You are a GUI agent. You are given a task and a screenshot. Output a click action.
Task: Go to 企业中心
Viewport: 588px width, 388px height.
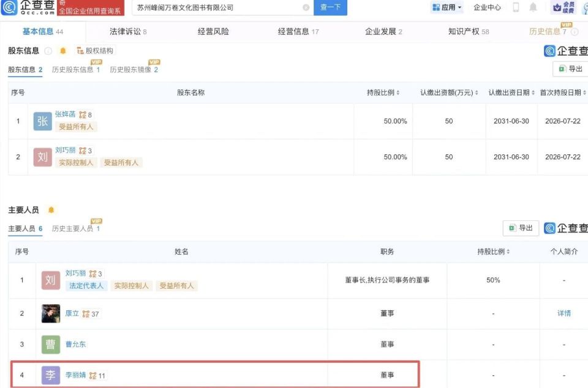[x=487, y=7]
